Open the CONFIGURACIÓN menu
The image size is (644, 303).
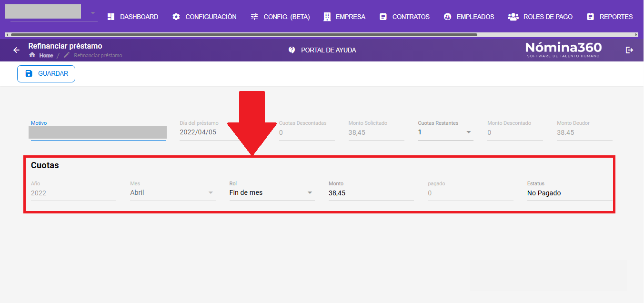coord(205,17)
